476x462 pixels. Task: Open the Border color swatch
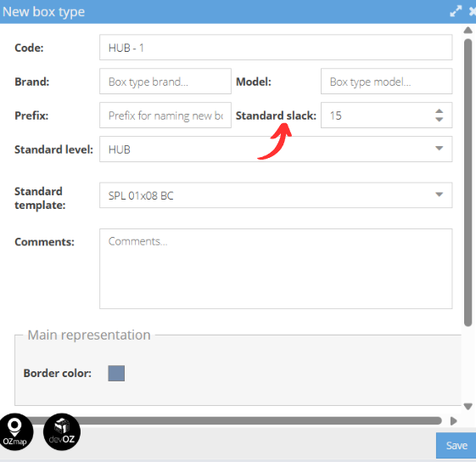tap(116, 373)
